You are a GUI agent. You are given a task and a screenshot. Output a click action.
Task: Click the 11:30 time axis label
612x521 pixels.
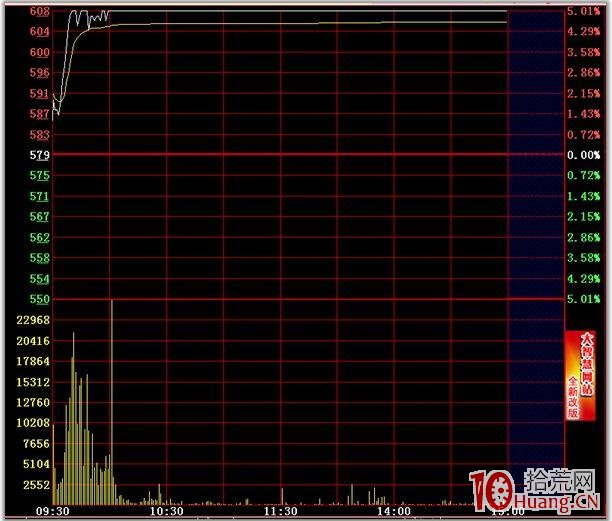pyautogui.click(x=281, y=511)
